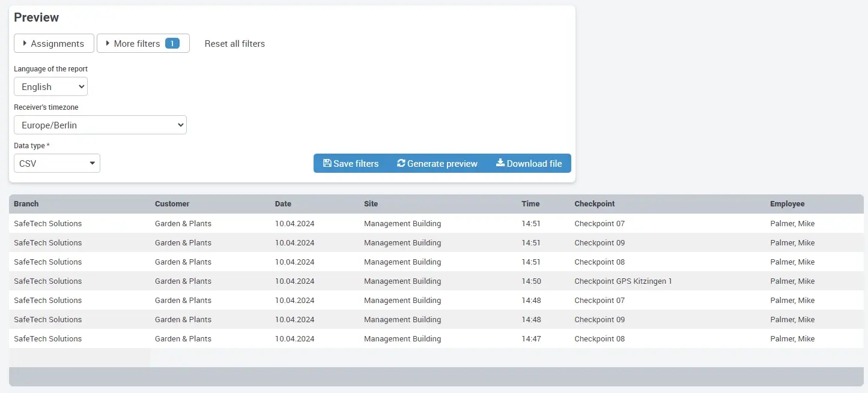Click the triangle arrow beside More filters

pos(108,43)
